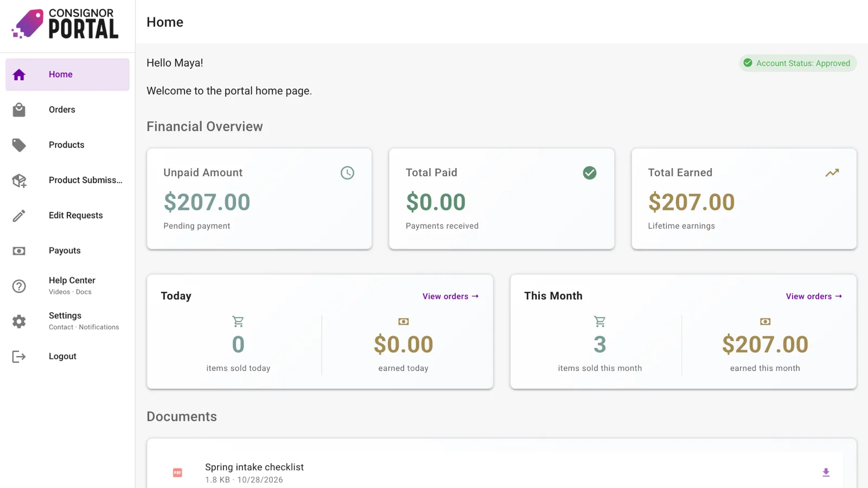Click the PDF icon of Spring intake checklist
The height and width of the screenshot is (488, 868).
[177, 473]
